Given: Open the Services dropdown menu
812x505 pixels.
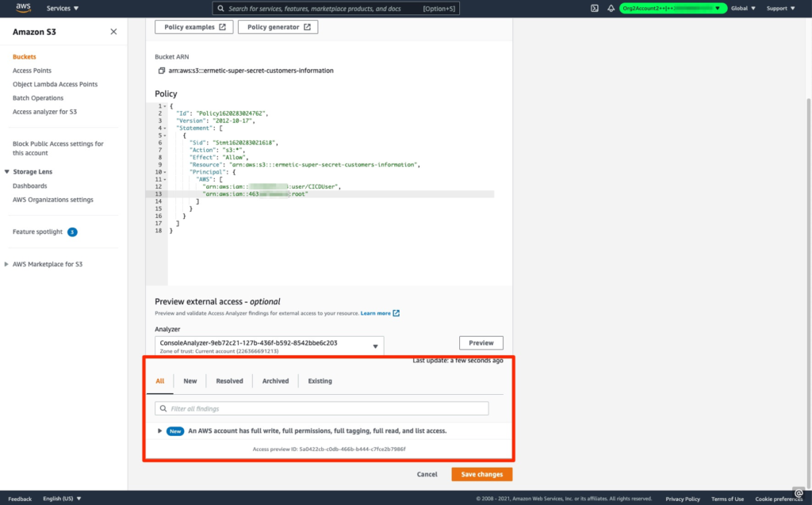Looking at the screenshot, I should (63, 8).
